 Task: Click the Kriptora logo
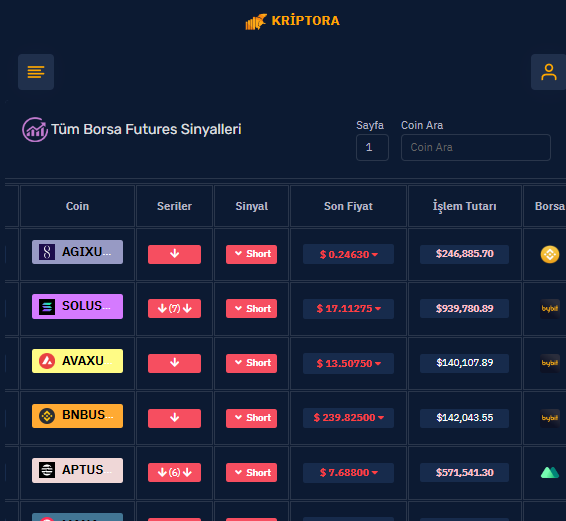292,21
